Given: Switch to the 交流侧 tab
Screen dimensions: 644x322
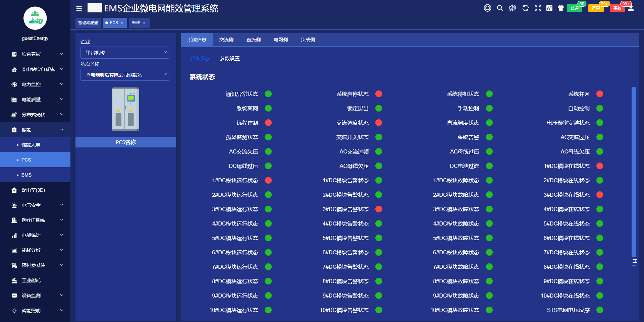Looking at the screenshot, I should (226, 40).
